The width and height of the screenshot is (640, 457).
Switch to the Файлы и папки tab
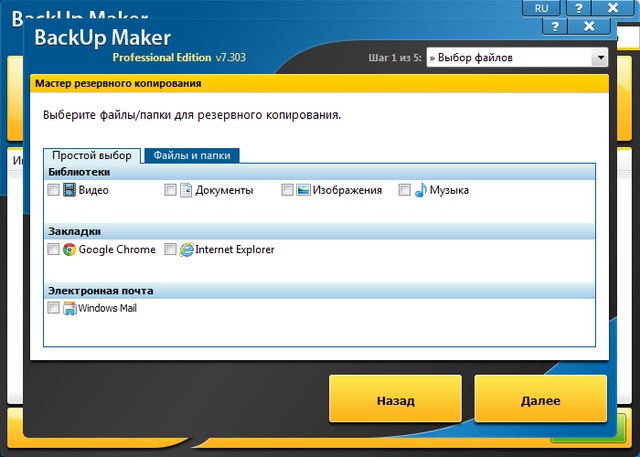[x=191, y=156]
